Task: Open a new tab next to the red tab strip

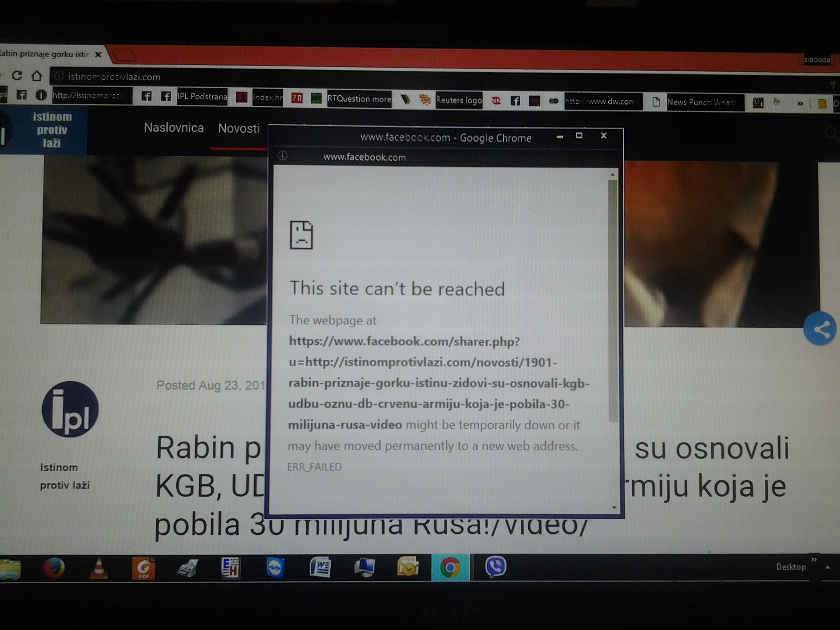Action: point(124,55)
